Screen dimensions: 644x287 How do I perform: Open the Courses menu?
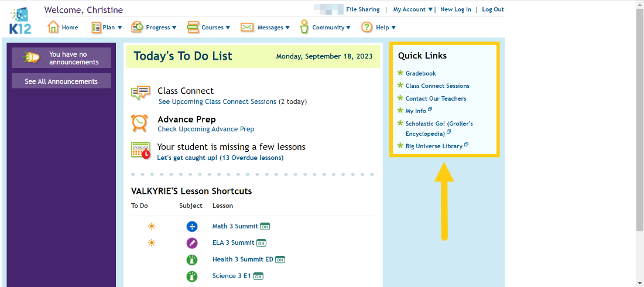tap(208, 28)
